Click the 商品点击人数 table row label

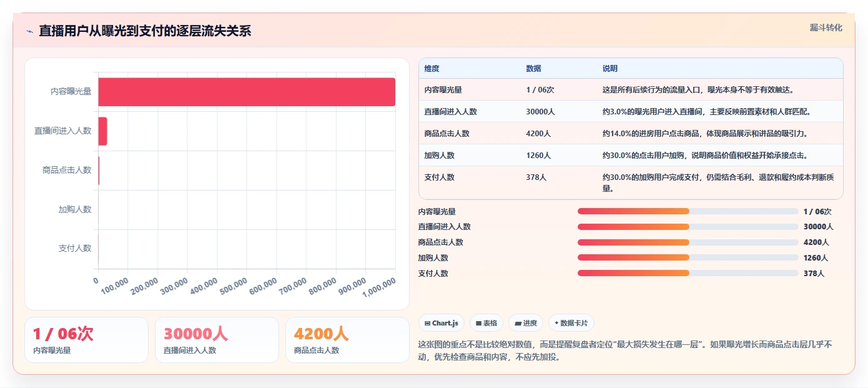(x=447, y=134)
